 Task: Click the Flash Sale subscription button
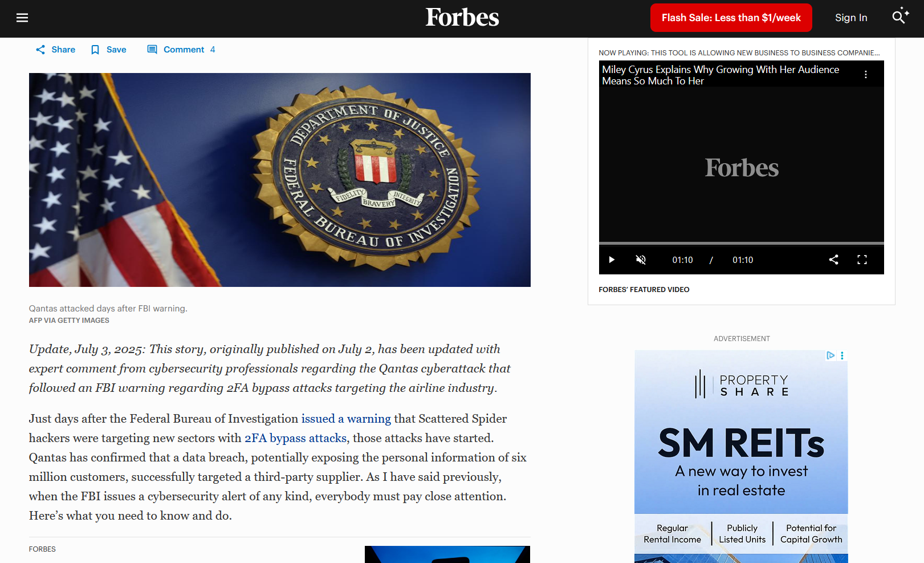(731, 18)
